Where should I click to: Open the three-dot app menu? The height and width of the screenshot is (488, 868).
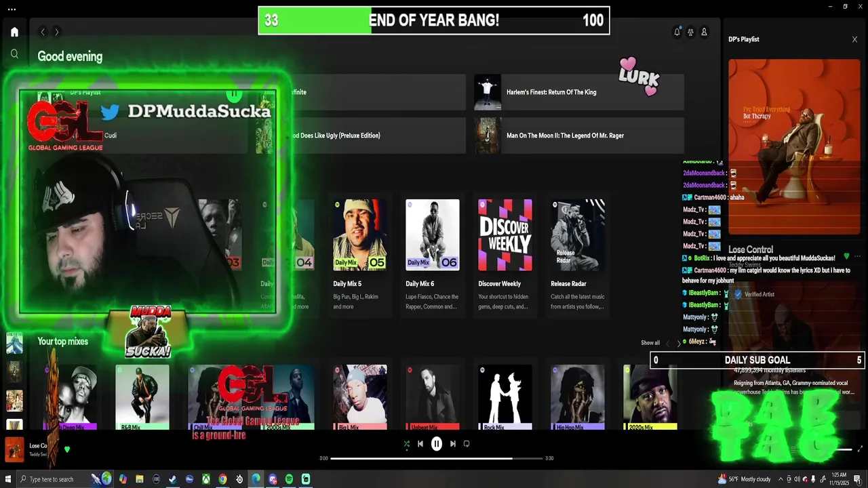pyautogui.click(x=12, y=9)
